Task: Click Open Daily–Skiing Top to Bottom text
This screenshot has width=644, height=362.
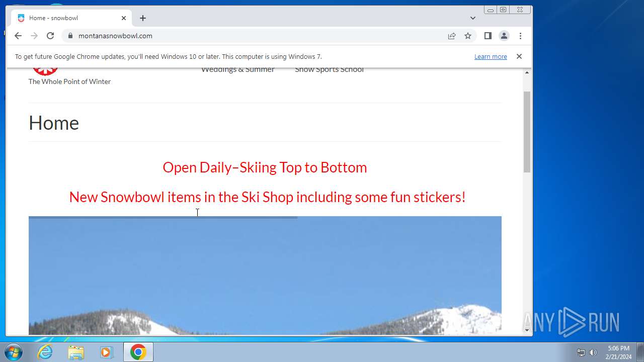Action: (265, 167)
